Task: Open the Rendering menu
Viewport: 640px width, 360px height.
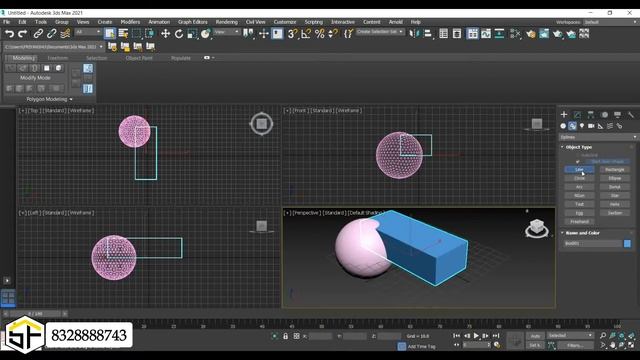Action: click(227, 22)
